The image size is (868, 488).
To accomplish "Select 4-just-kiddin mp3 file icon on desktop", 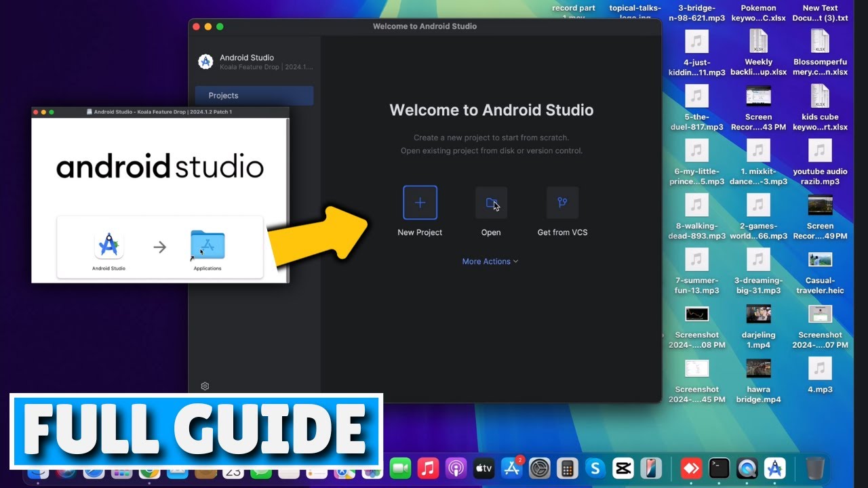I will 696,41.
